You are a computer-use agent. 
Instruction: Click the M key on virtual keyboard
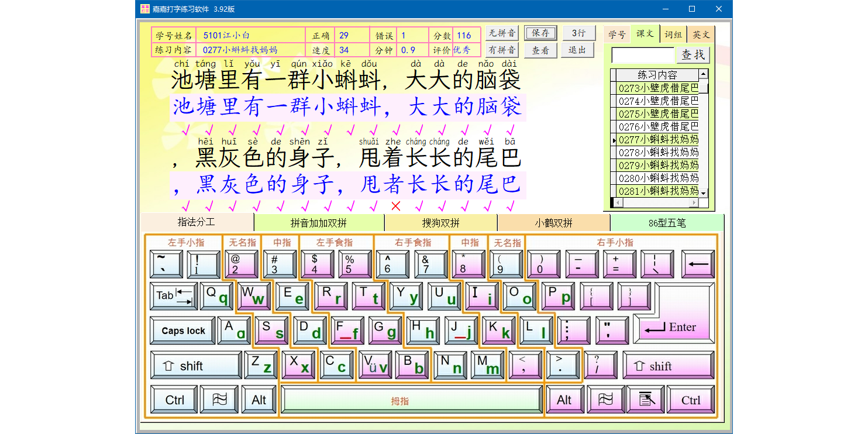pos(487,366)
